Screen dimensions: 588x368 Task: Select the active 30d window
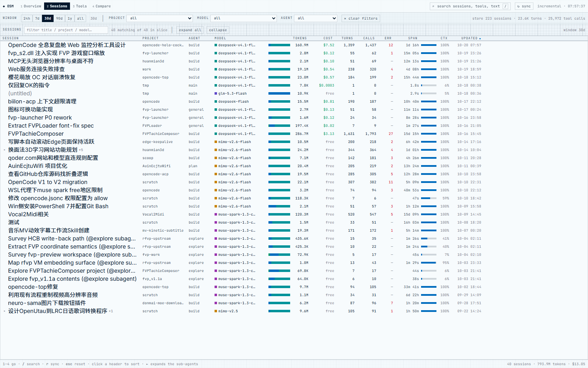(48, 18)
